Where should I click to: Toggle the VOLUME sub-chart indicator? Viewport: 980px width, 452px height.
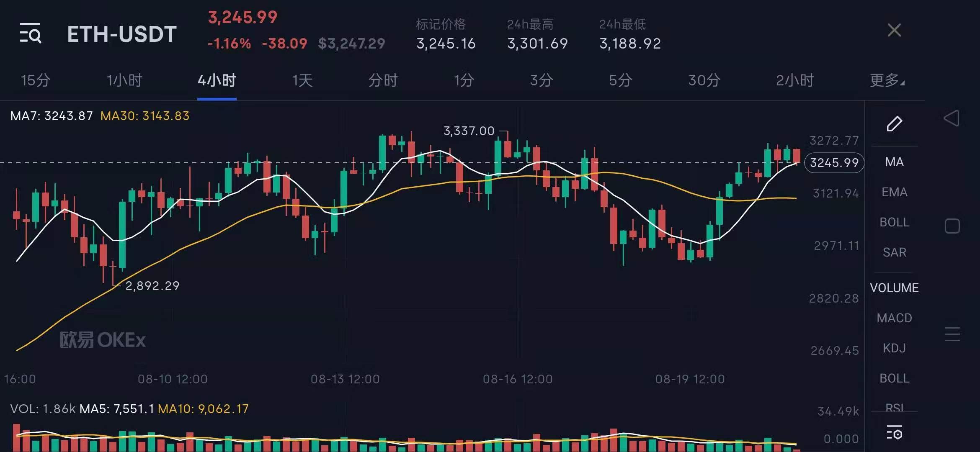click(x=894, y=288)
